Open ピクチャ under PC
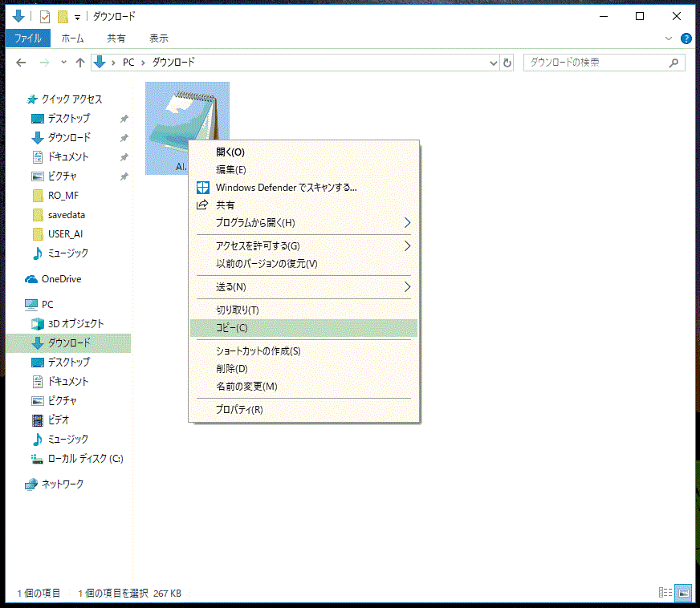The height and width of the screenshot is (608, 700). coord(62,400)
